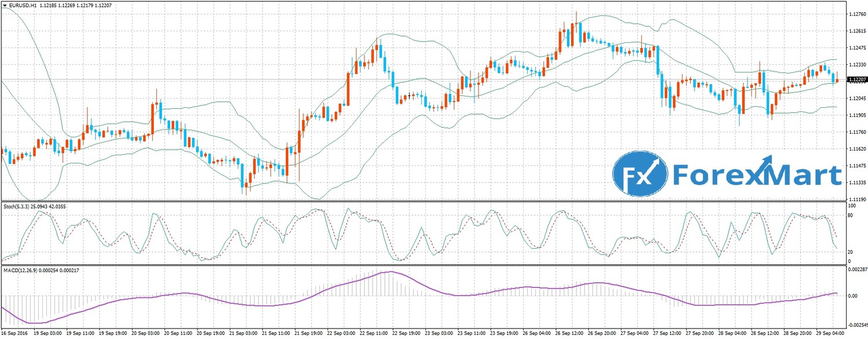Click the 1.11190 price axis label
Image resolution: width=868 pixels, height=339 pixels.
(856, 199)
